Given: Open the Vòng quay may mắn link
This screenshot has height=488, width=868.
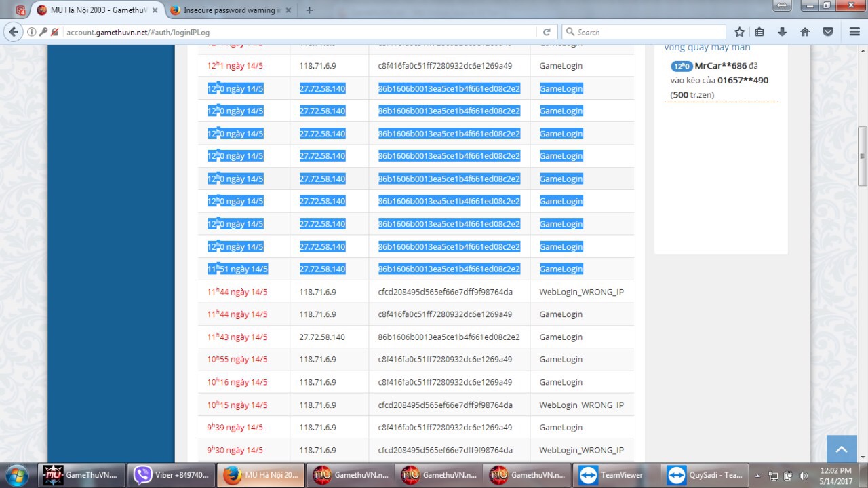Looking at the screenshot, I should pyautogui.click(x=707, y=48).
